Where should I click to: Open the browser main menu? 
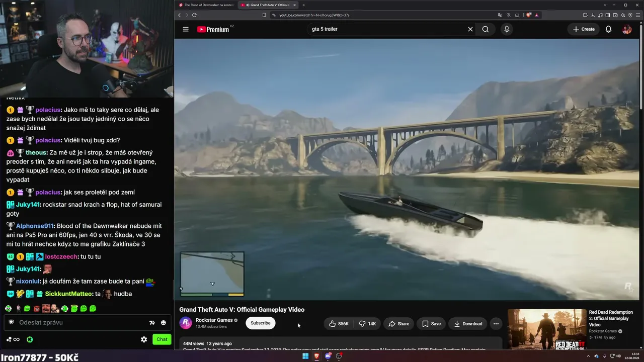coord(638,15)
